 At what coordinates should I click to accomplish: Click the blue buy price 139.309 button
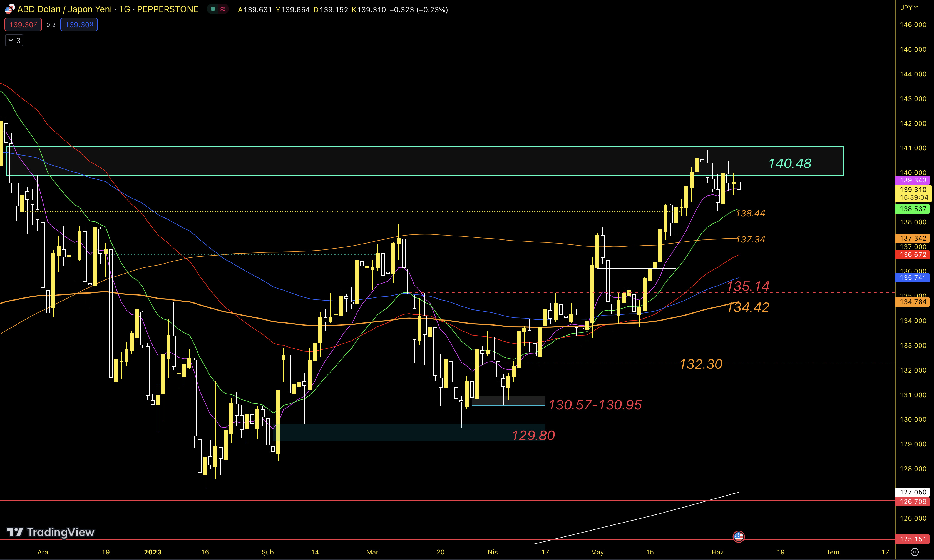79,24
